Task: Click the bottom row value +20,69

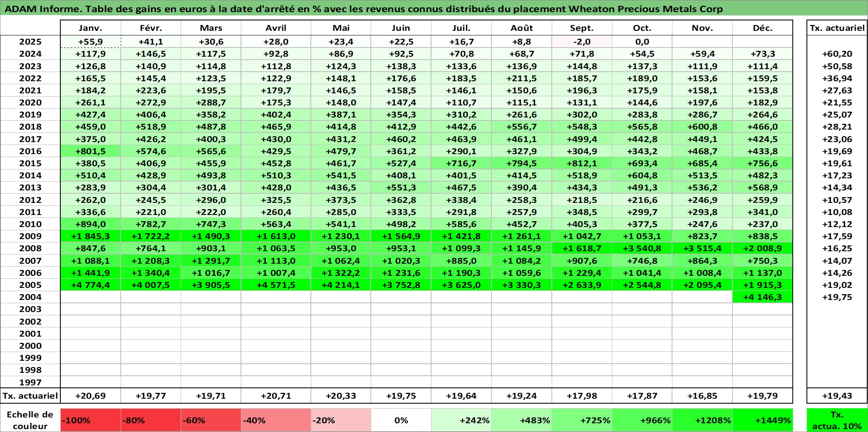Action: 90,396
